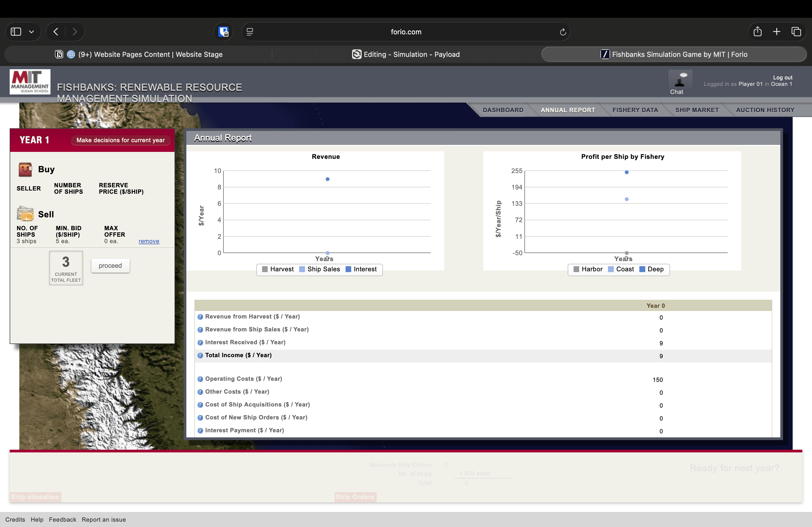Switch to the Fishery Data tab

click(x=635, y=110)
